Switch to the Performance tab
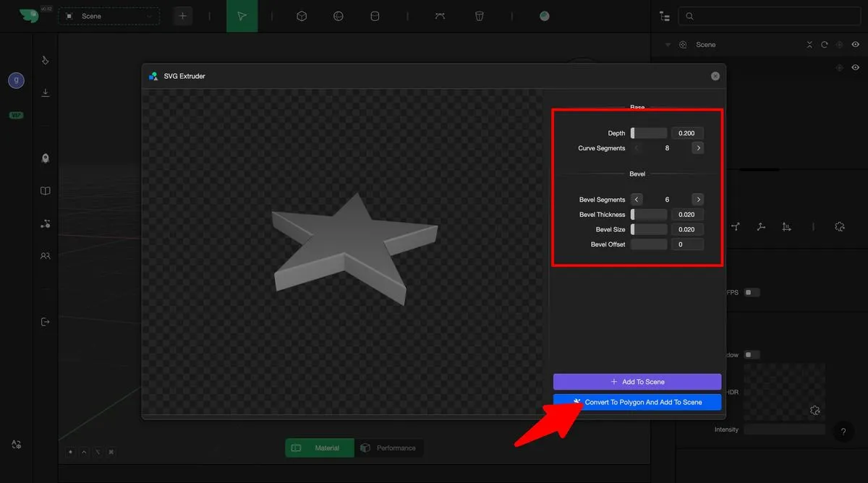 [x=389, y=448]
